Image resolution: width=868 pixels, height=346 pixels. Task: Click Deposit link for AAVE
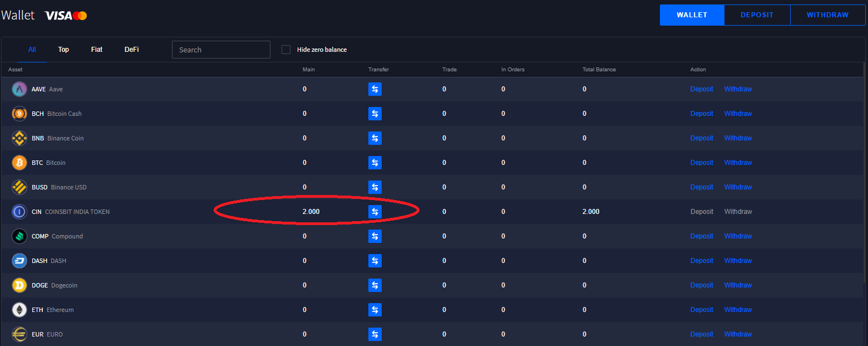702,89
